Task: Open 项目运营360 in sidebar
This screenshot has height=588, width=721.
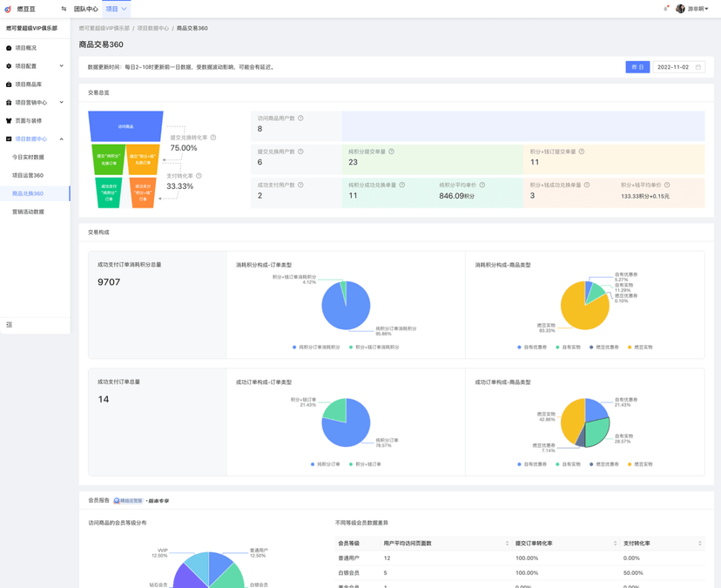Action: (28, 175)
